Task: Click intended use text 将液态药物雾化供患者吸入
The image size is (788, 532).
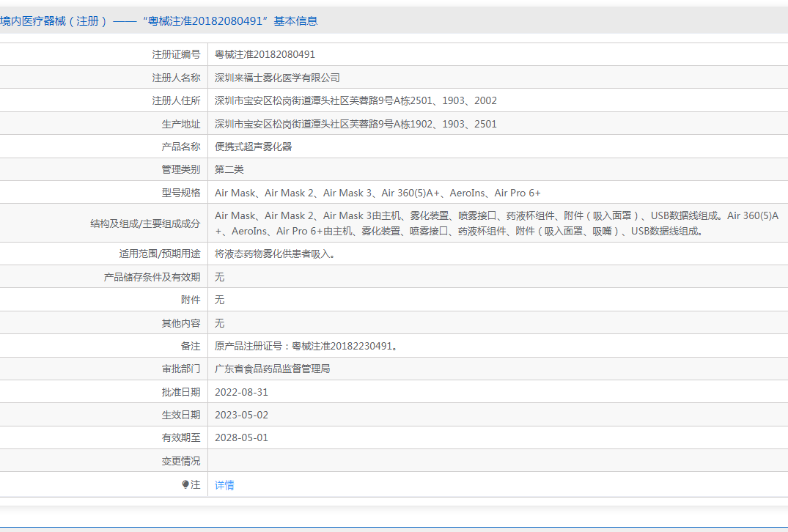Action: (276, 254)
